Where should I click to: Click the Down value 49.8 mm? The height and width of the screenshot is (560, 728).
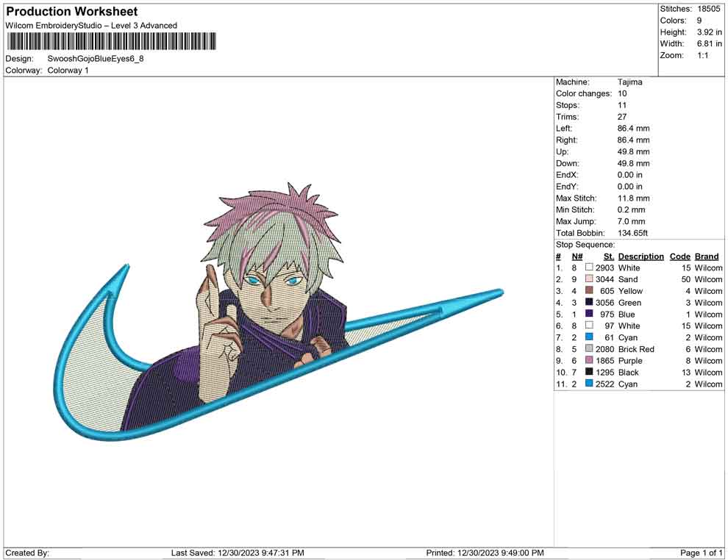coord(634,163)
